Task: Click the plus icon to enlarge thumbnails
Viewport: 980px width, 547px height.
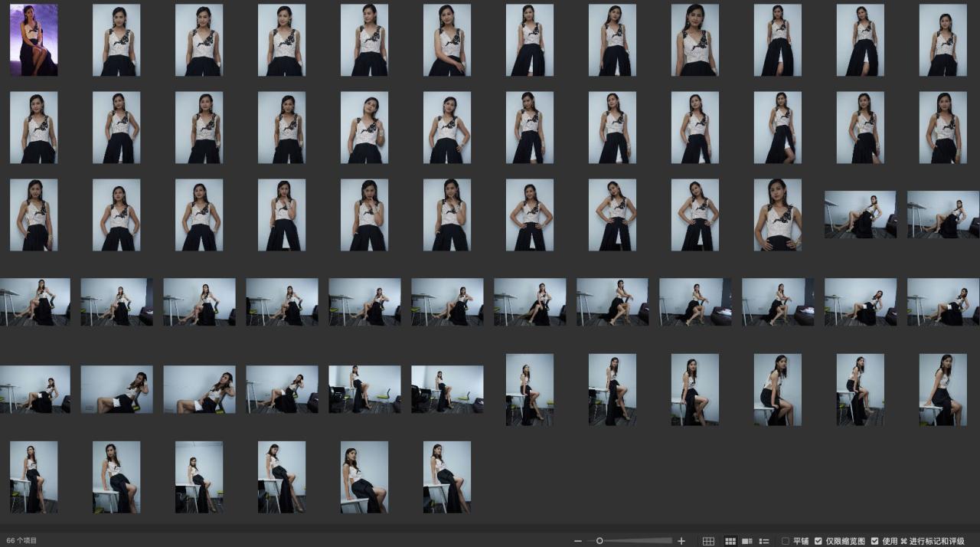Action: point(681,541)
